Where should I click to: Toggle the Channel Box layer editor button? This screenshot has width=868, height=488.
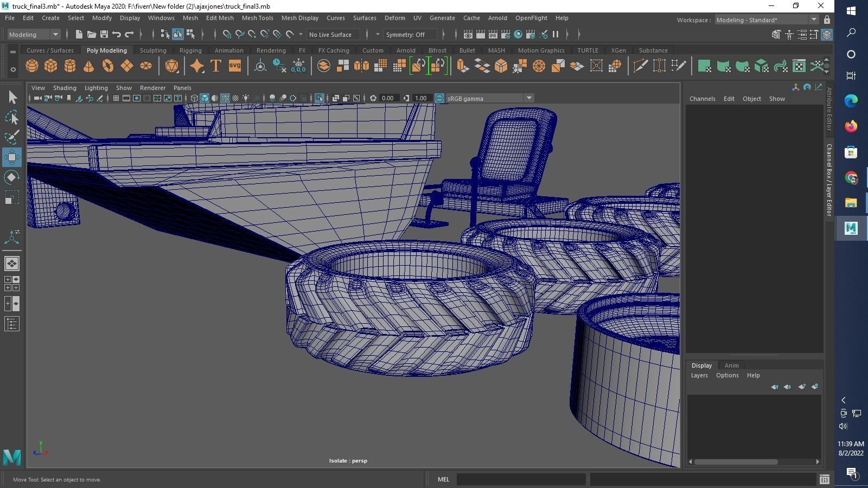tap(827, 35)
